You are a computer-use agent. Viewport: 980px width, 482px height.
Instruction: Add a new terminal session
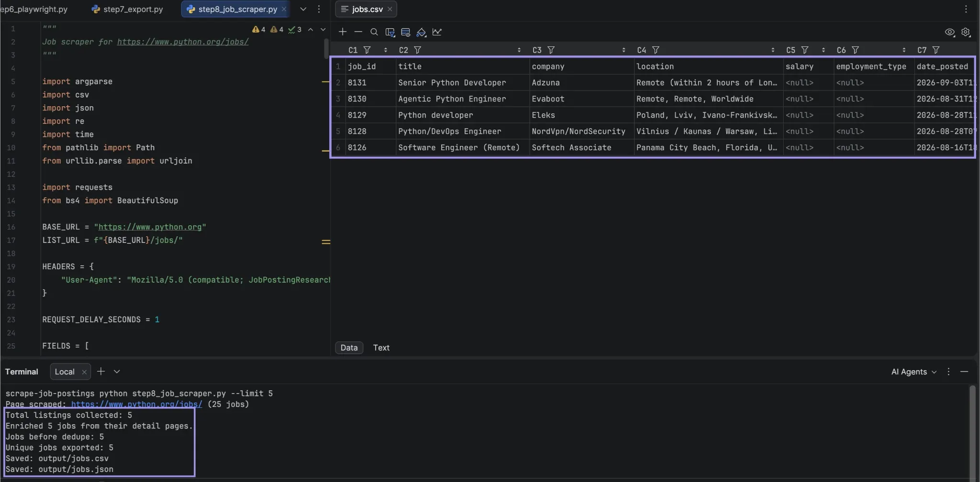click(101, 372)
